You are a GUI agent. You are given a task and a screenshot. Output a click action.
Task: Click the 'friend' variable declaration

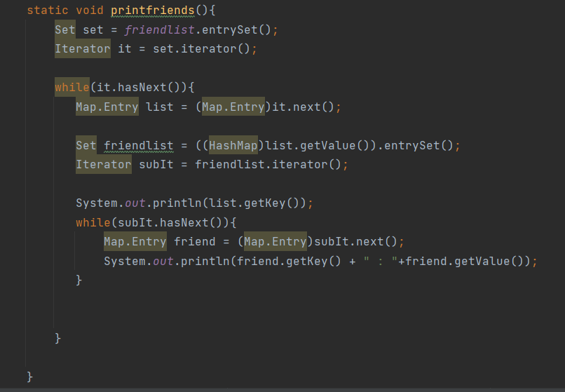(195, 242)
